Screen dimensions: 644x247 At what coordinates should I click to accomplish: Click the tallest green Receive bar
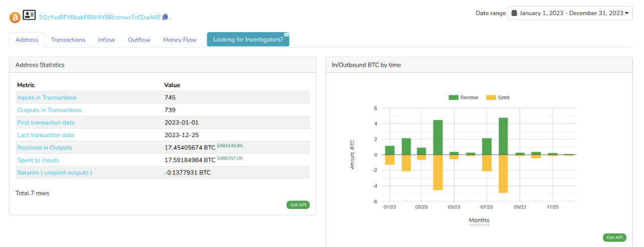(x=503, y=136)
